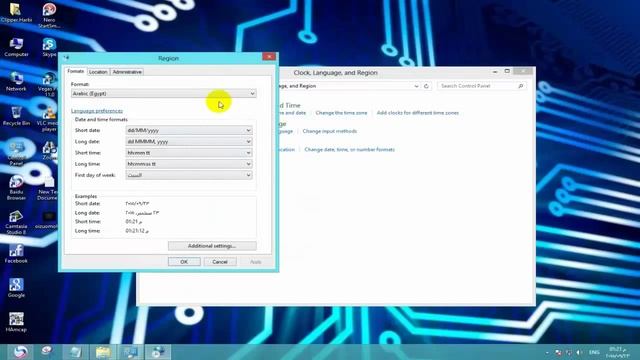Click Add clocks for different time zones
Viewport: 640px width, 360px height.
[418, 113]
